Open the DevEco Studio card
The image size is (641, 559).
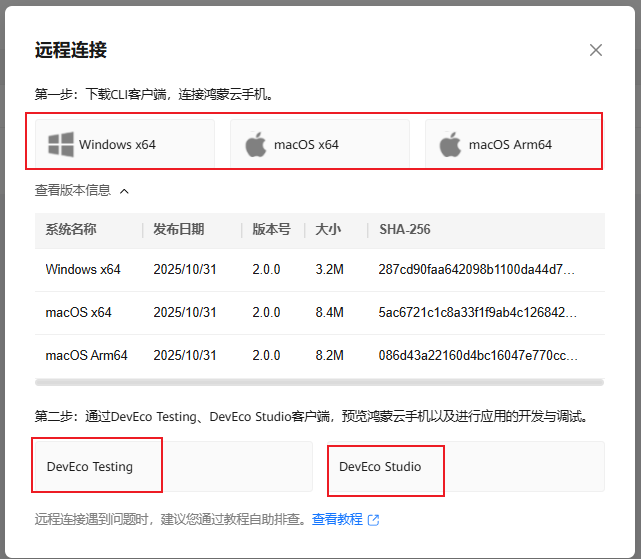[466, 466]
